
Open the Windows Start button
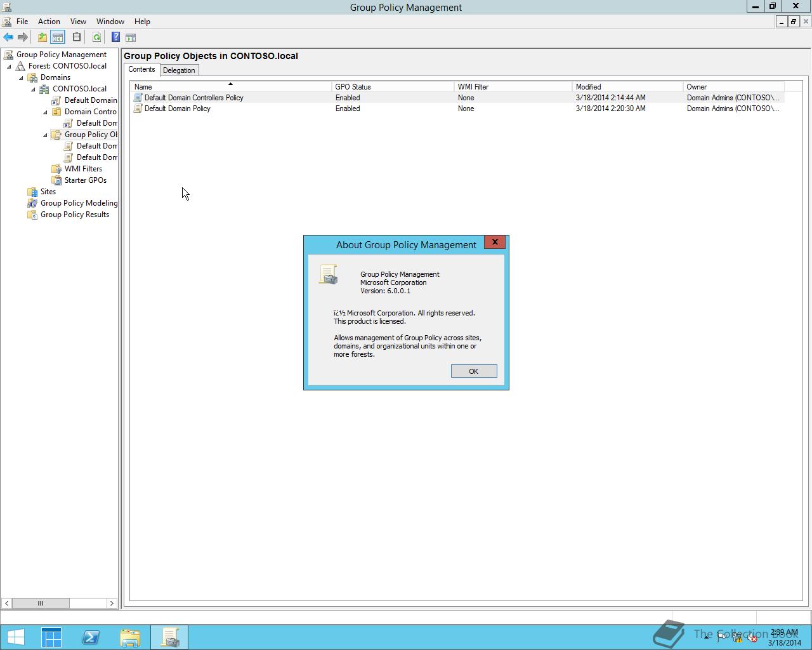tap(15, 637)
